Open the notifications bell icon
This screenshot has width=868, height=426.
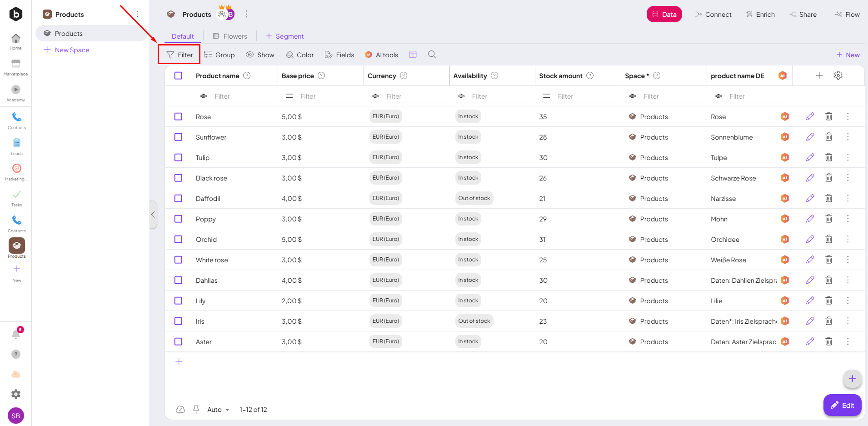(x=16, y=335)
